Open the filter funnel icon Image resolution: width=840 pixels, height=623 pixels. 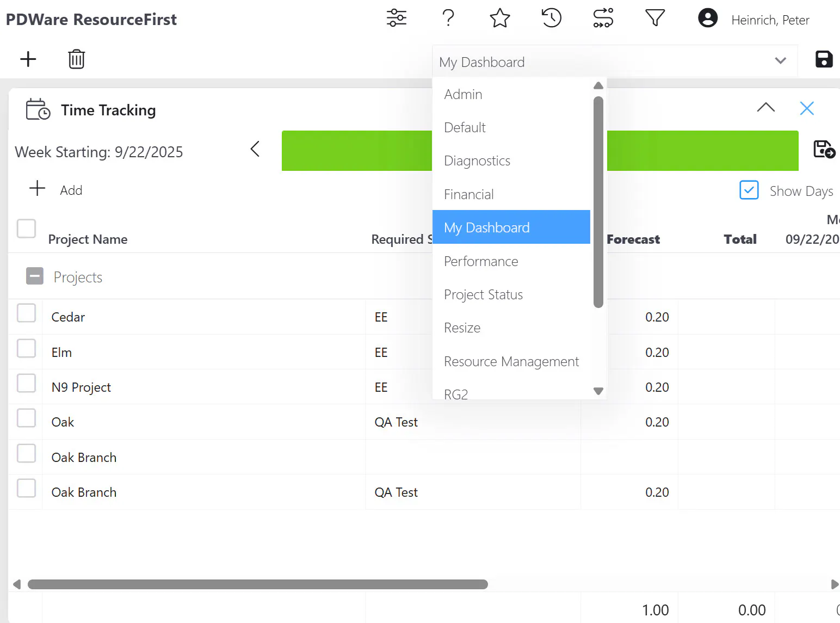[655, 18]
